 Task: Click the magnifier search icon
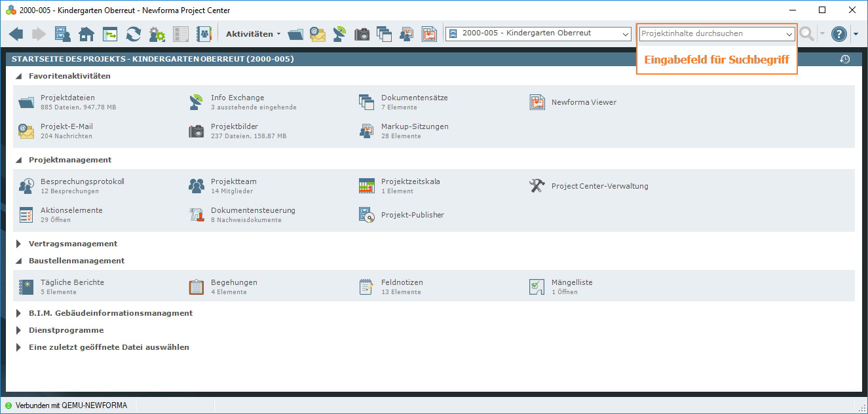coord(807,34)
